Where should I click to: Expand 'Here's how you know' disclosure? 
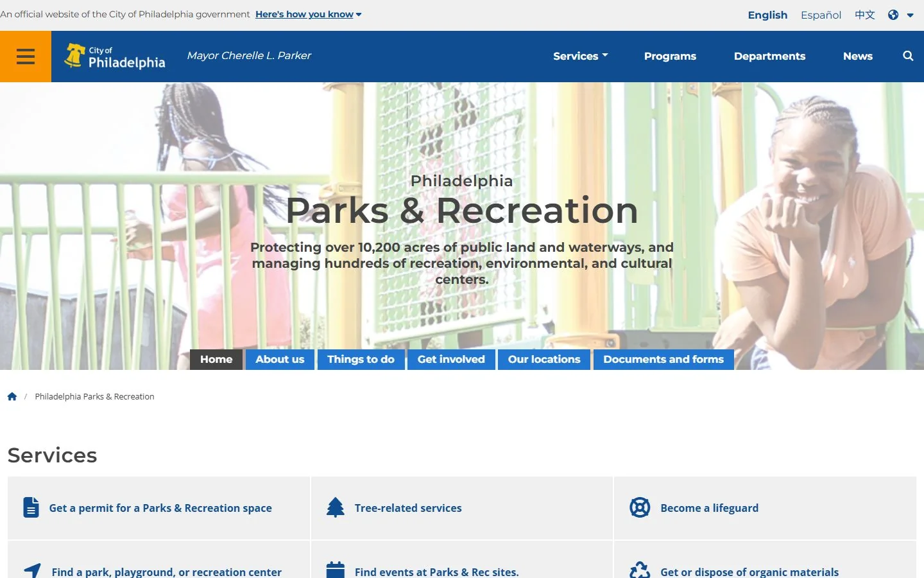(x=309, y=14)
